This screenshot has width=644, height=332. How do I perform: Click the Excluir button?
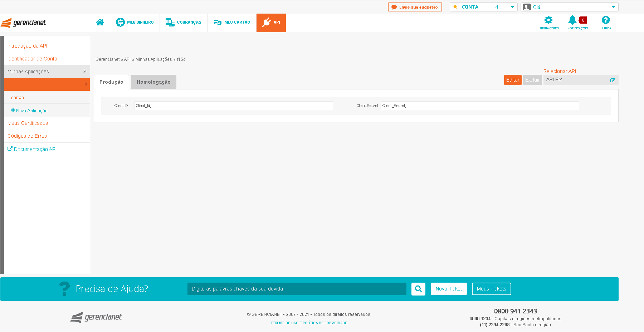pyautogui.click(x=532, y=80)
